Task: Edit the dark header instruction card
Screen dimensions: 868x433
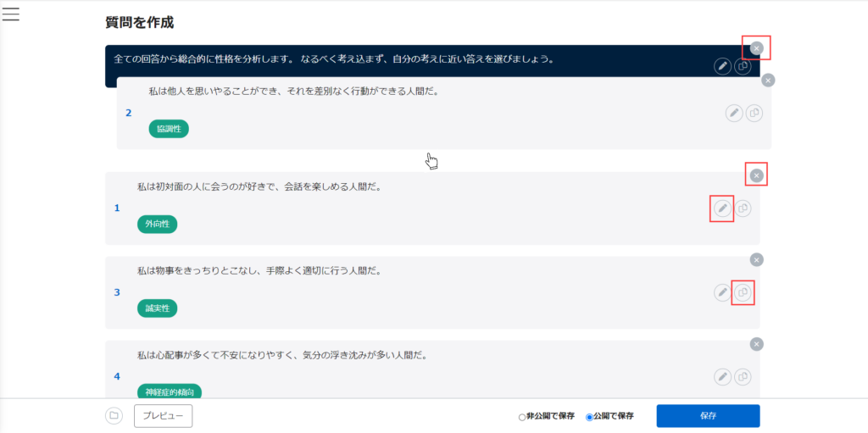Action: [x=722, y=66]
